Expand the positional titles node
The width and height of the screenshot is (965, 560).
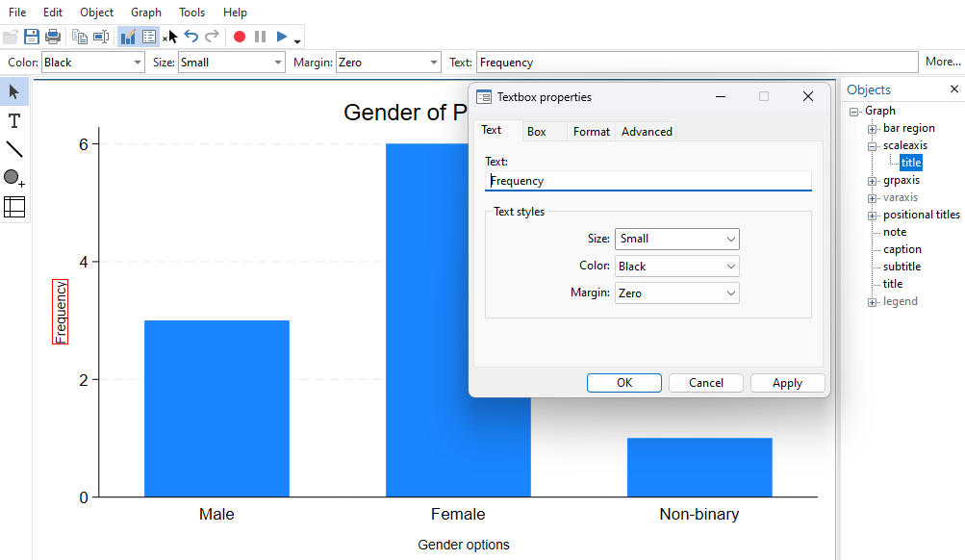tap(872, 216)
